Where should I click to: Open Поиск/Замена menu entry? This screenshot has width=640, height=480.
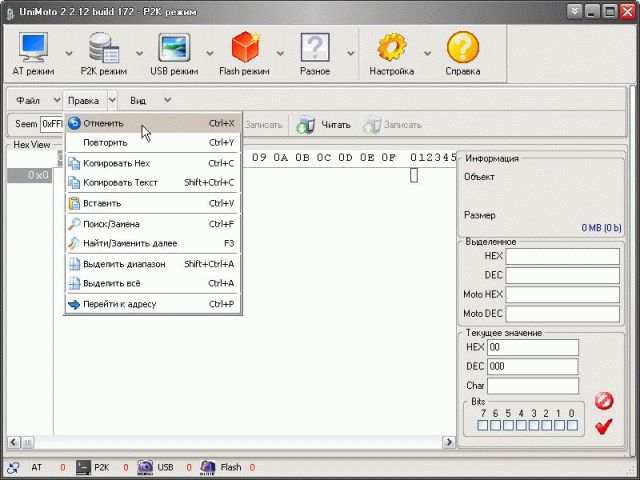pos(153,224)
